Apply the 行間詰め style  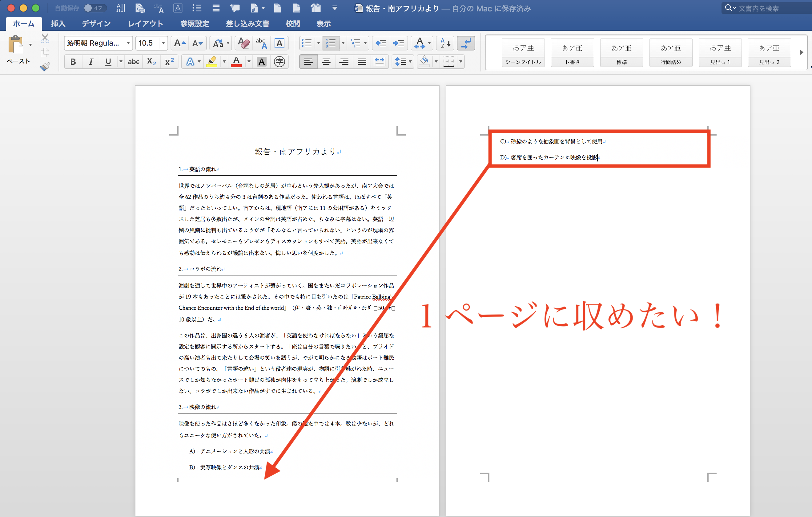pyautogui.click(x=671, y=53)
